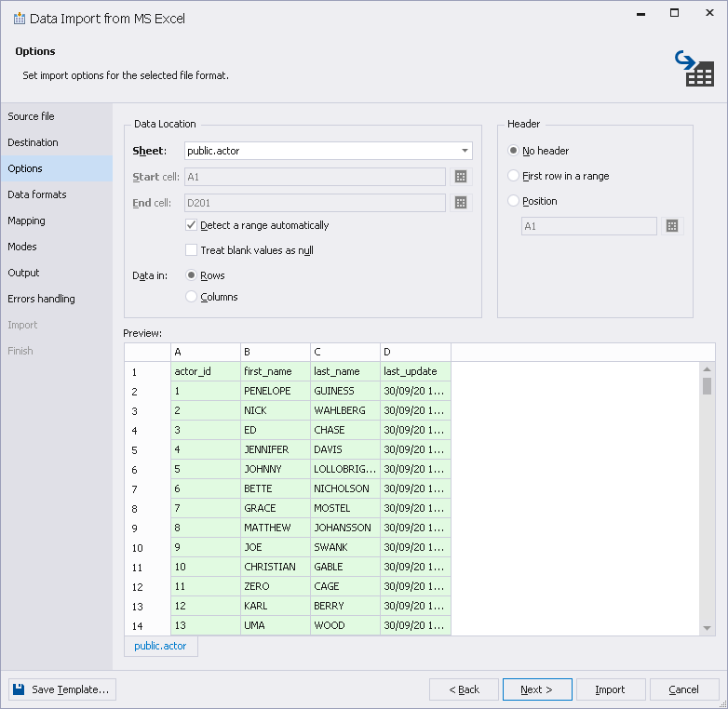Image resolution: width=728 pixels, height=709 pixels.
Task: Click the import table icon in header
Action: tap(694, 68)
